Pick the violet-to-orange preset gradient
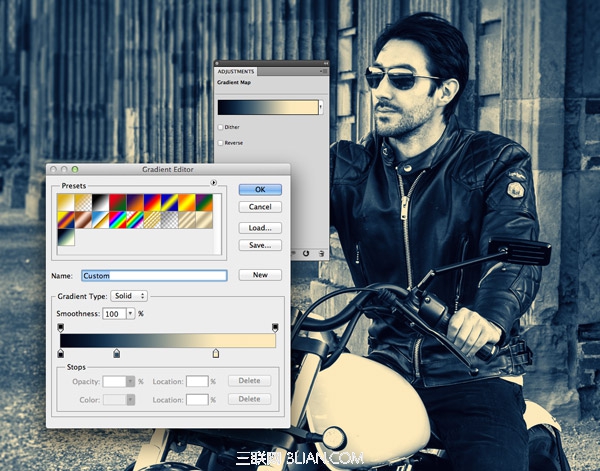This screenshot has width=600, height=471. tap(135, 202)
